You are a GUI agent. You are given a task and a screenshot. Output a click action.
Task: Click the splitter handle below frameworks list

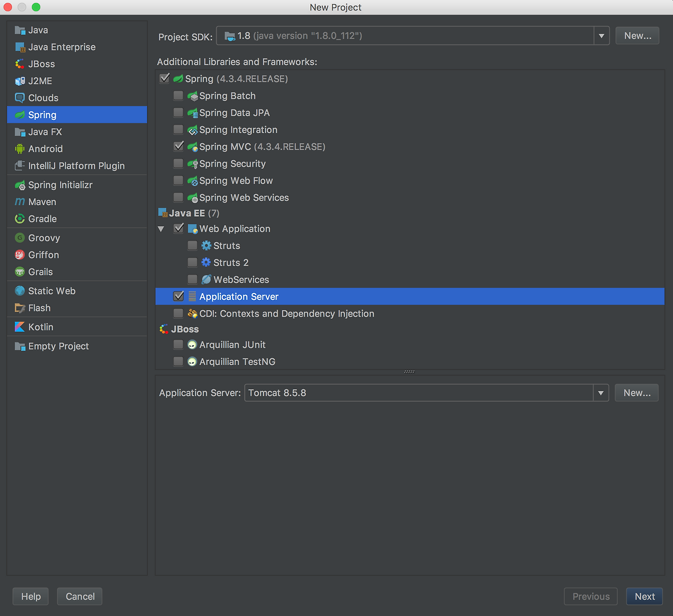click(x=410, y=372)
